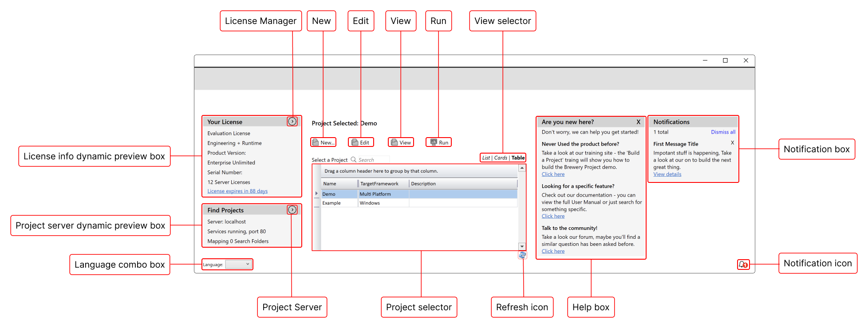Click the Dismiss all link

click(723, 132)
